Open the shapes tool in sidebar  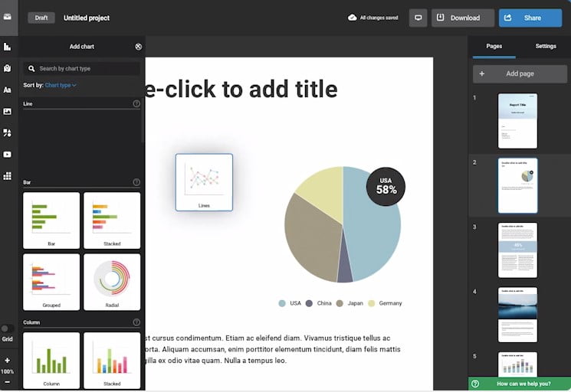pos(8,132)
